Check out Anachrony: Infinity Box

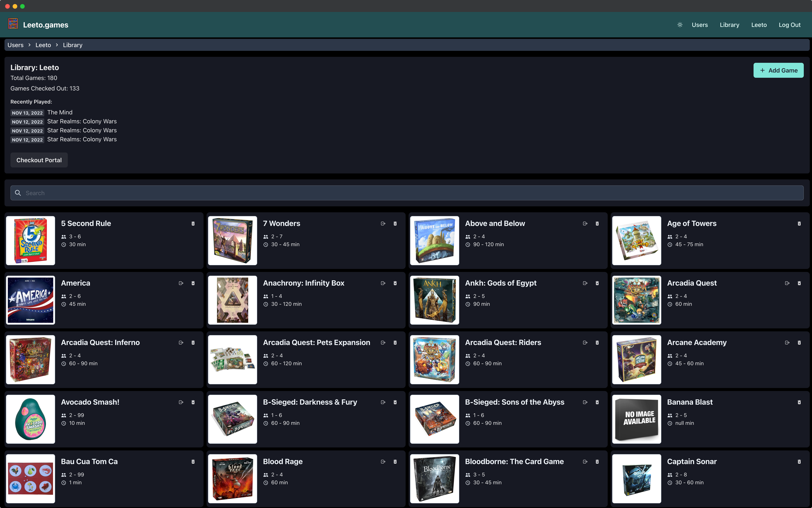pyautogui.click(x=383, y=283)
